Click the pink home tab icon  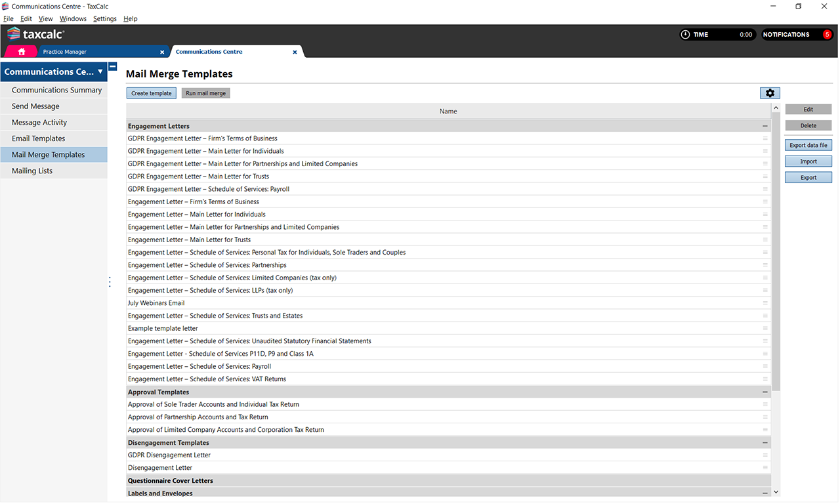click(x=22, y=52)
